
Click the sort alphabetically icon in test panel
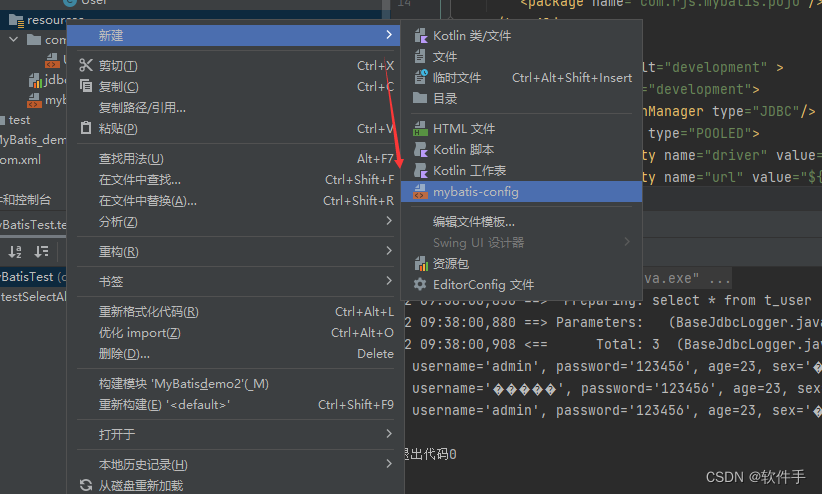click(x=15, y=252)
